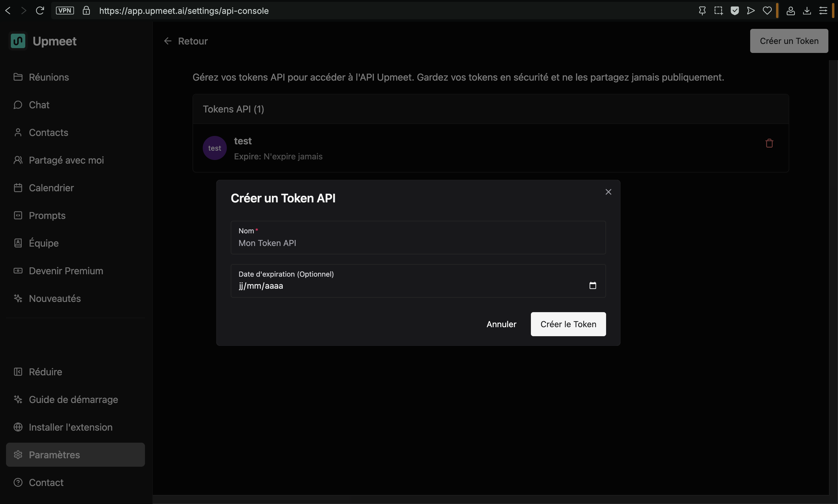Open the Chat sidebar item

[75, 105]
